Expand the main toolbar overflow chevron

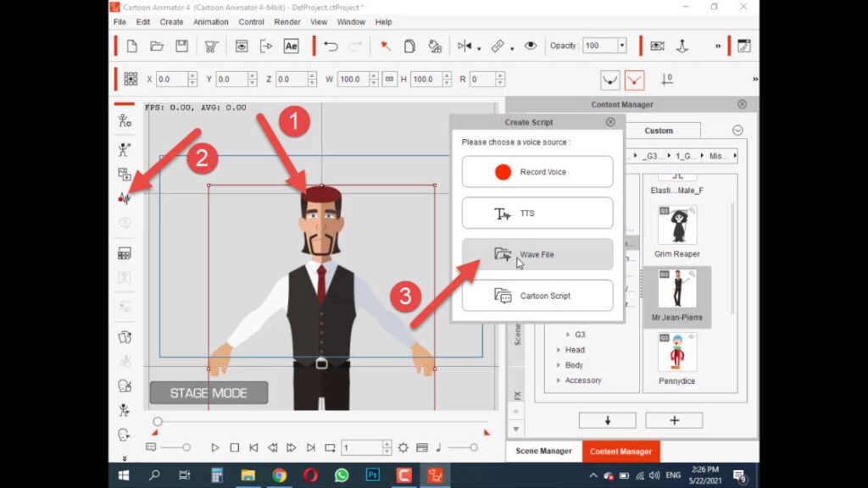click(718, 46)
